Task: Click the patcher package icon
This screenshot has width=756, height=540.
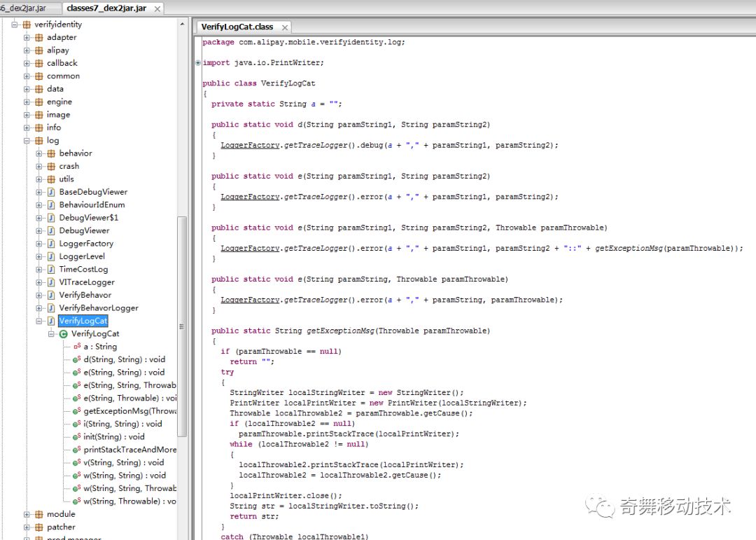Action: pos(39,527)
